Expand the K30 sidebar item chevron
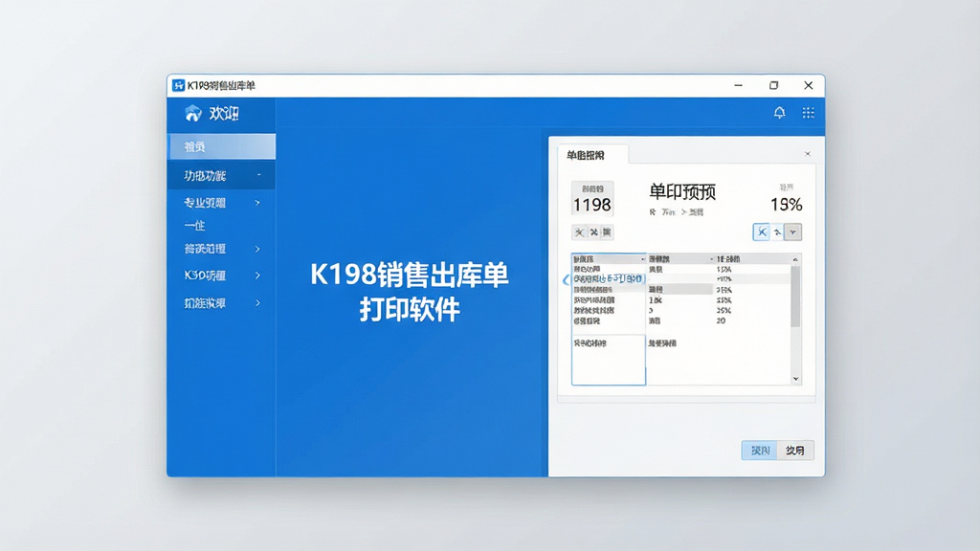 click(x=257, y=275)
